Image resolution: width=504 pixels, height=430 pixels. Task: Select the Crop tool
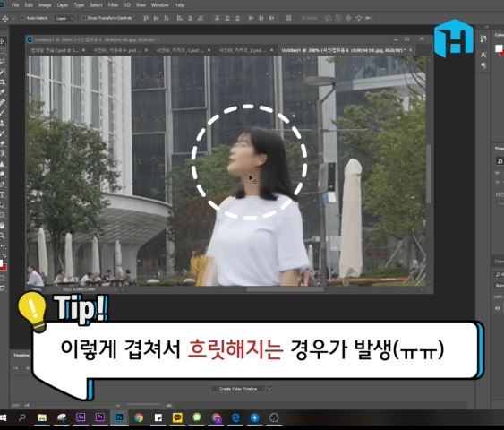tap(3, 82)
